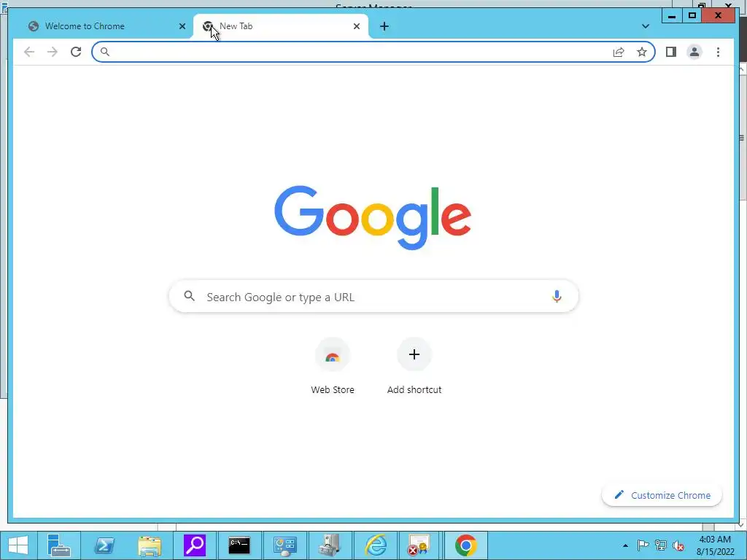Open Server Manager from taskbar
Screen dimensions: 747x560
59,545
